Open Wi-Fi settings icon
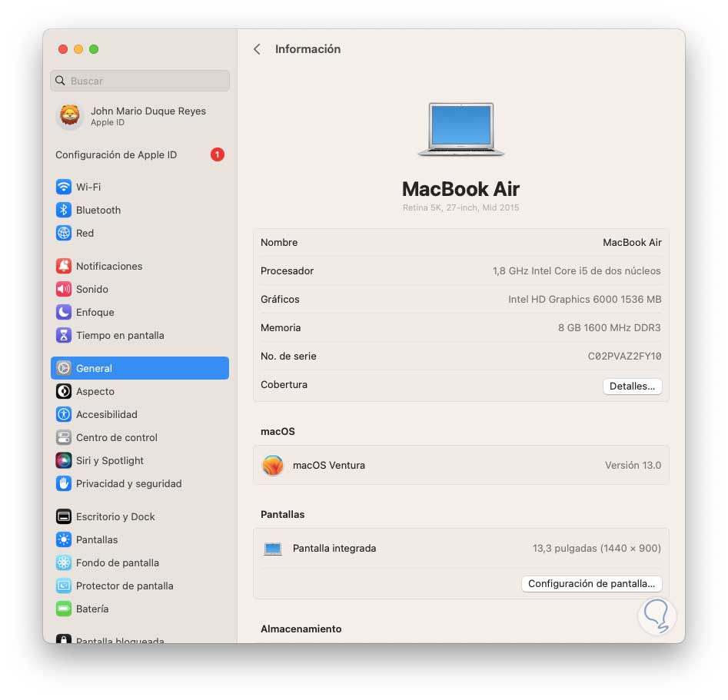 click(64, 187)
